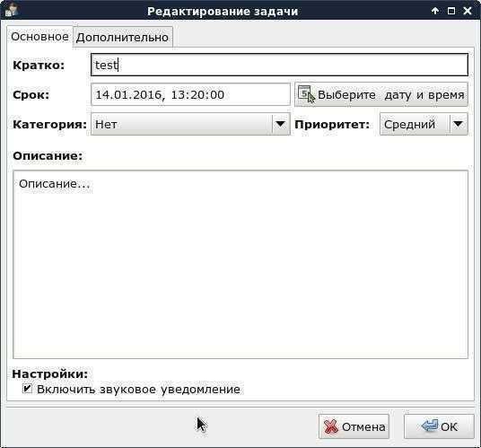Close the Редактирование задачи dialog
The height and width of the screenshot is (448, 481).
[x=468, y=11]
